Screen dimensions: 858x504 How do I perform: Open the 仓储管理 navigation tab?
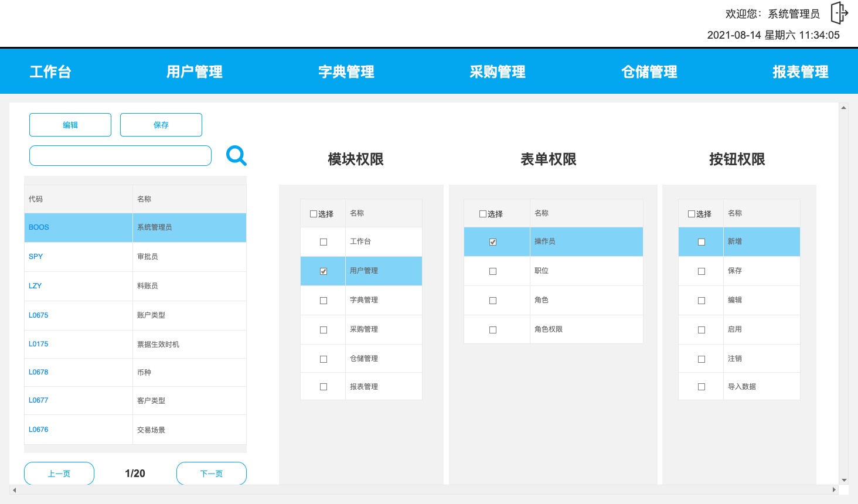(x=649, y=71)
